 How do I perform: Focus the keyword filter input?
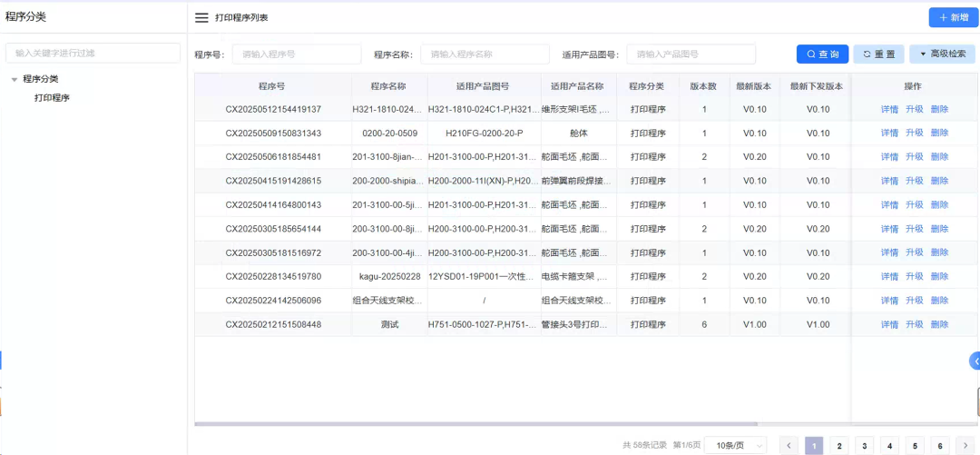coord(93,54)
